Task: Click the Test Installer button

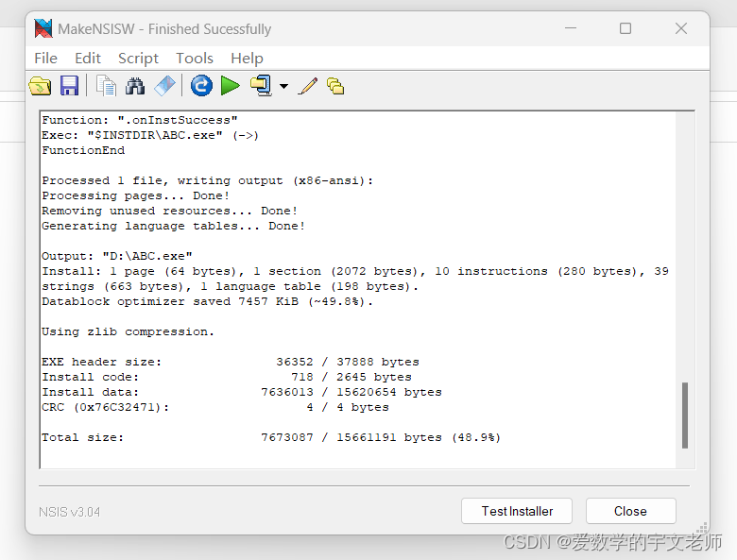Action: 517,511
